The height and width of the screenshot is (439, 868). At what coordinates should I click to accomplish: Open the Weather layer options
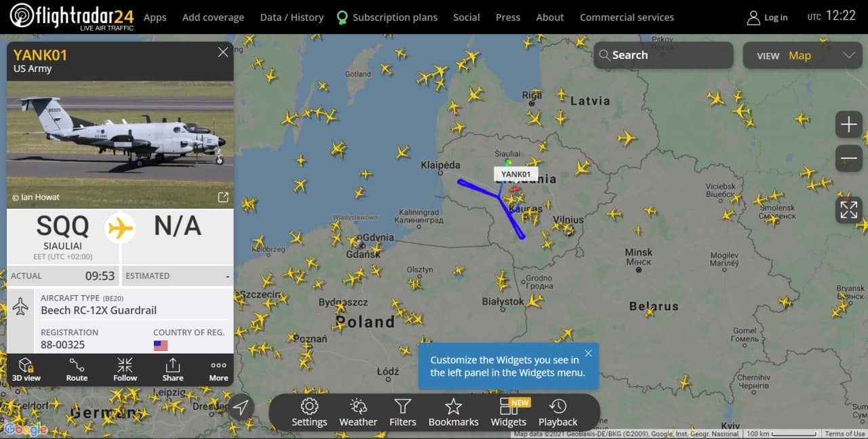click(358, 413)
